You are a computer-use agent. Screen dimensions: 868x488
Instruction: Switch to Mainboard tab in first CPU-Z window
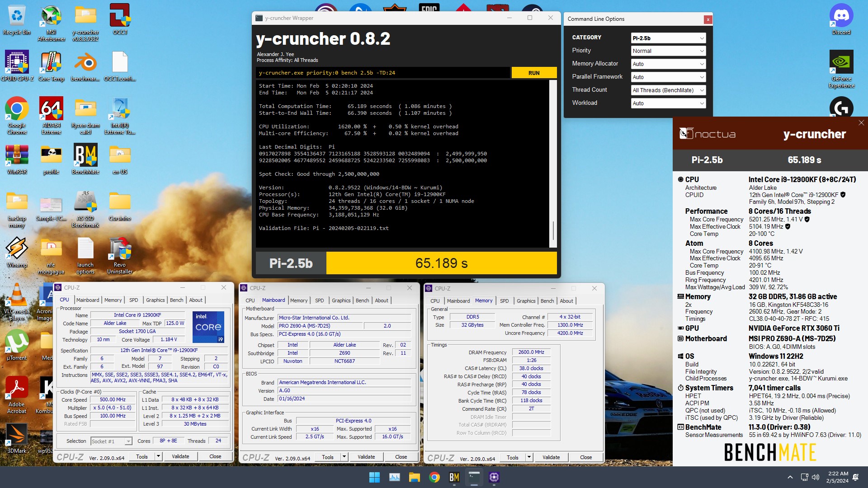coord(88,300)
